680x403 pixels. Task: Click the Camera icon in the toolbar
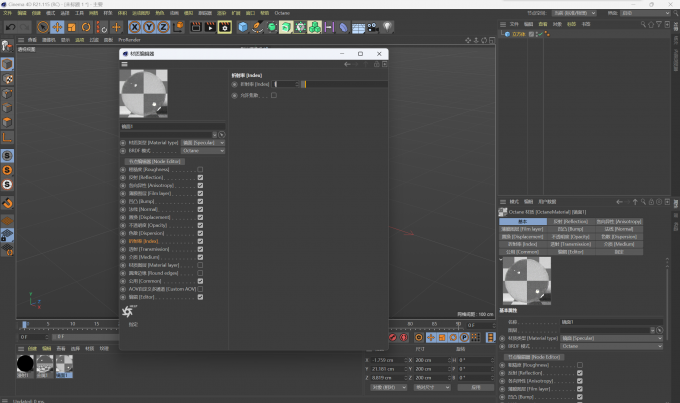click(x=373, y=27)
